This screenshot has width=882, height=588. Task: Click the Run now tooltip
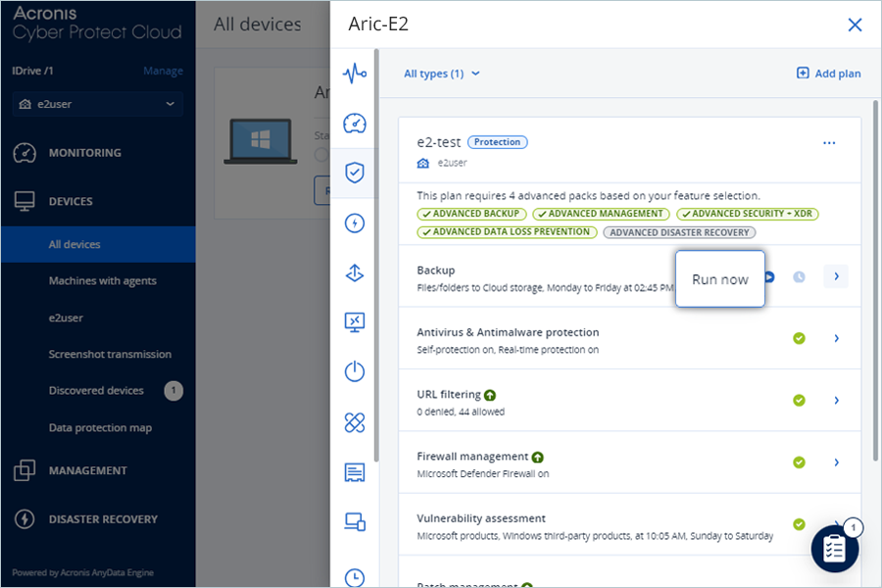(x=720, y=279)
